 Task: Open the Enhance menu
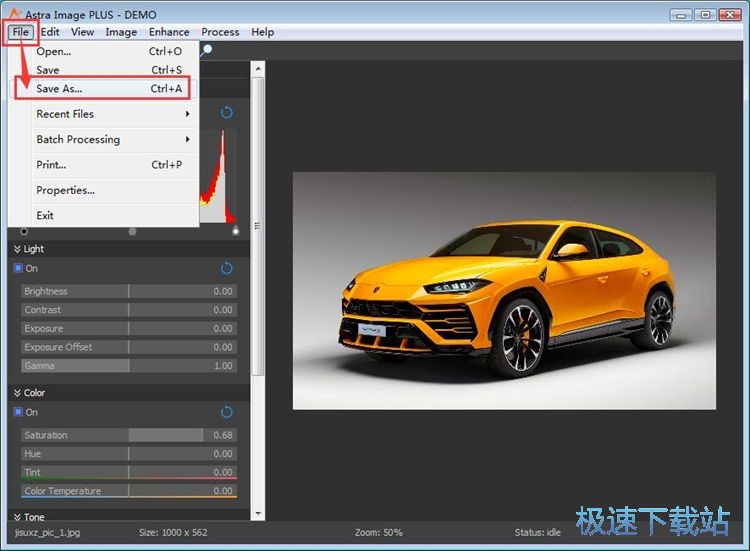click(x=169, y=32)
